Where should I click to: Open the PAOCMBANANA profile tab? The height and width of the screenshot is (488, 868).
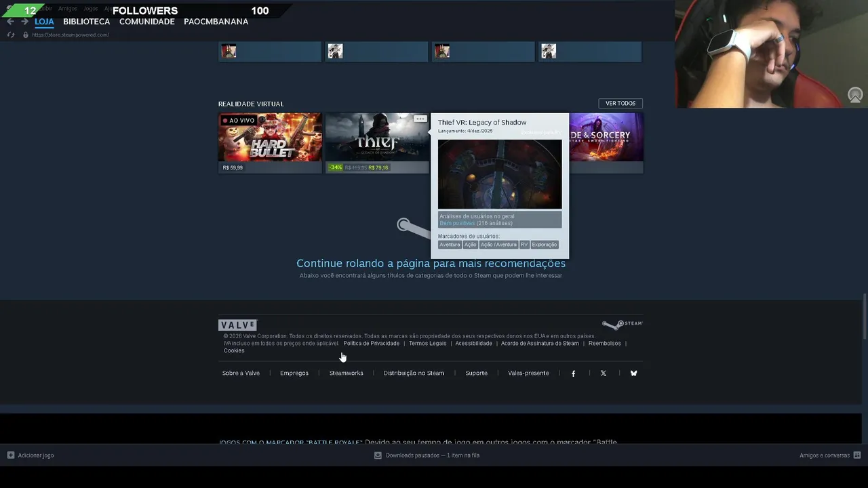[216, 22]
